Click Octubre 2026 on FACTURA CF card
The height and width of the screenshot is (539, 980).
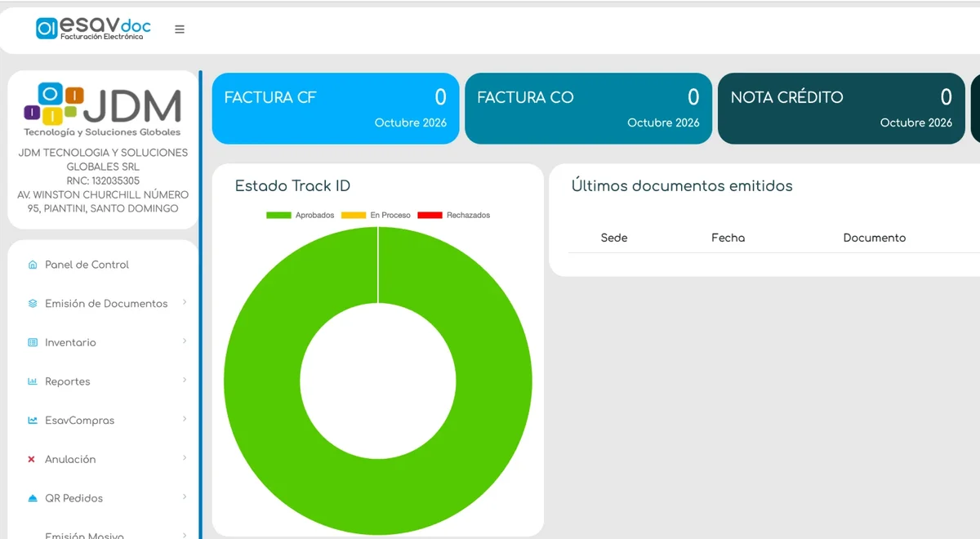(411, 122)
